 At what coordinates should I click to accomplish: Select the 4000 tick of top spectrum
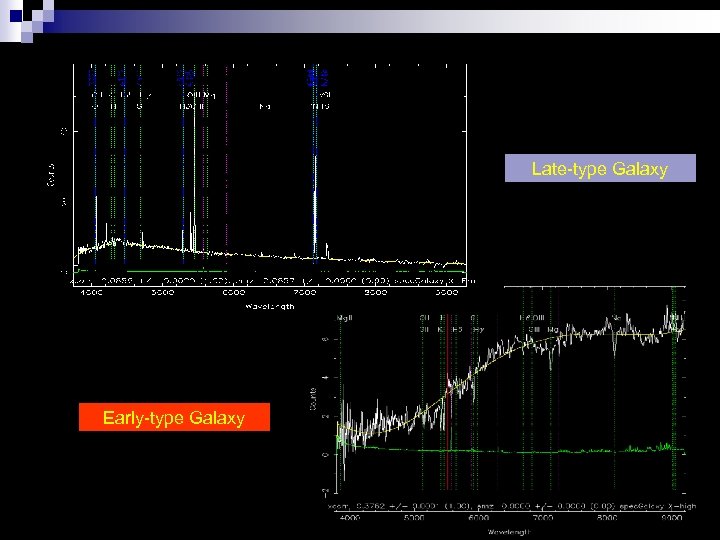(91, 292)
